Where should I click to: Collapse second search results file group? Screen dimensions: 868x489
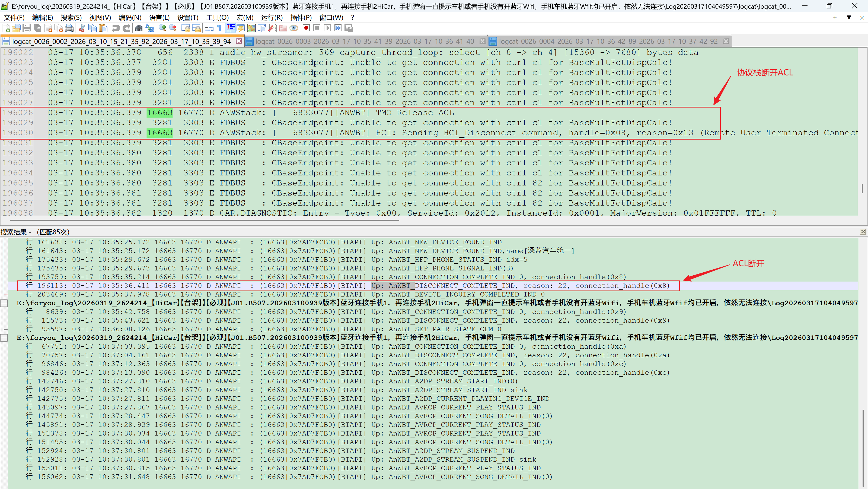pos(4,338)
